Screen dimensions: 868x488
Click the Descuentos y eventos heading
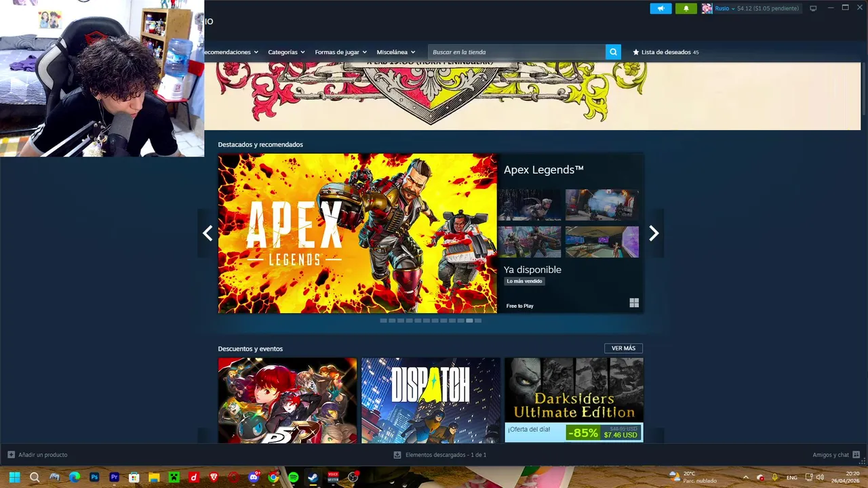[x=250, y=348]
